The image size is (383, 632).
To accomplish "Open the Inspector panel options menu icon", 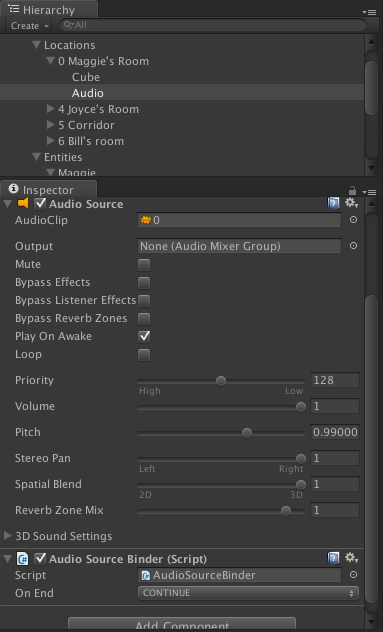I will point(369,192).
